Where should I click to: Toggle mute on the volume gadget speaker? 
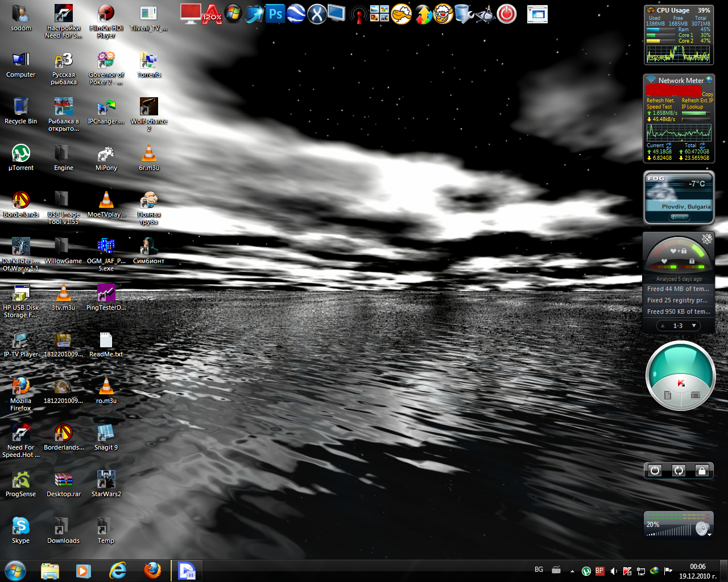[702, 529]
